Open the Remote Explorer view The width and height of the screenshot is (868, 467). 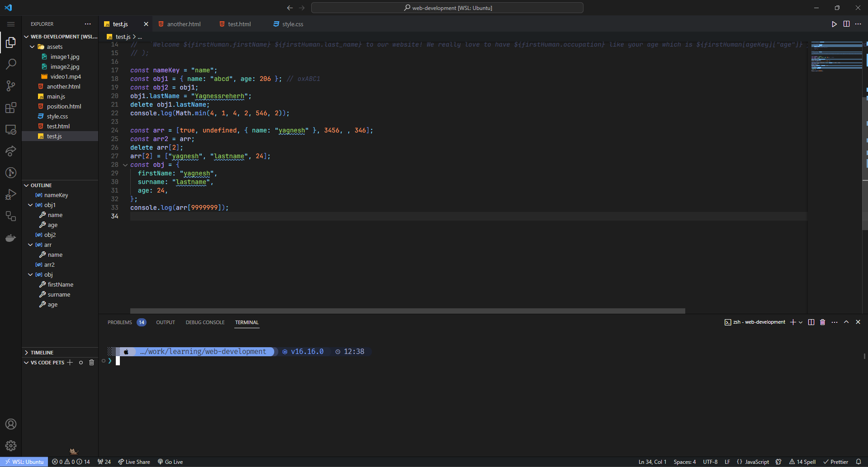click(11, 129)
